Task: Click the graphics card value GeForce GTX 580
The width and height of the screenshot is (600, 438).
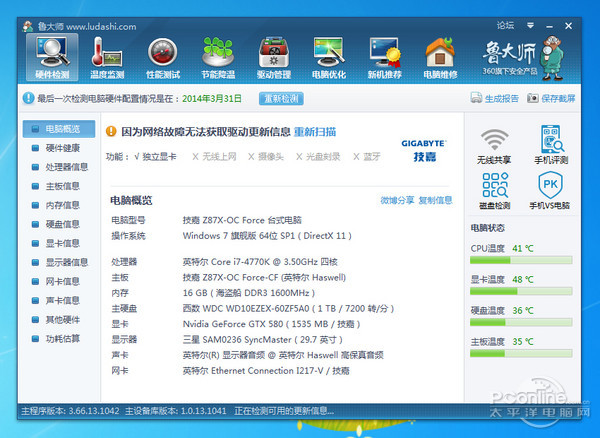Action: click(x=272, y=324)
